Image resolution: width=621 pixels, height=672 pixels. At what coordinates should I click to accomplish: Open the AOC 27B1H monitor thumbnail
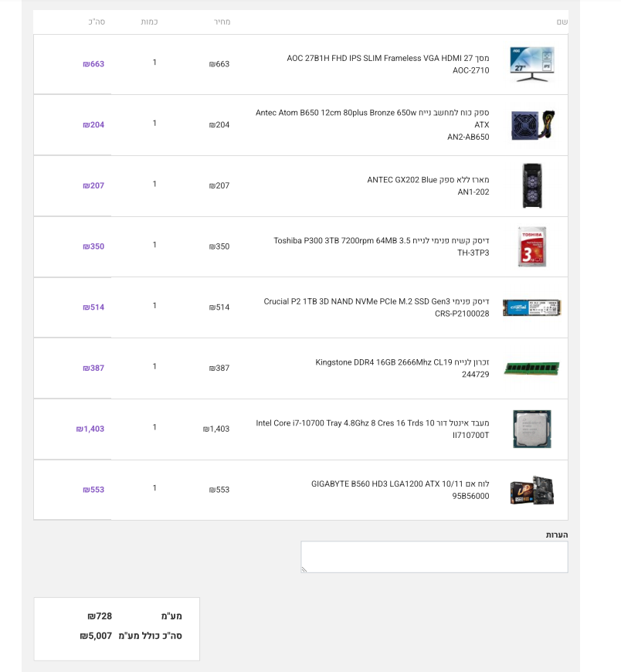[532, 64]
